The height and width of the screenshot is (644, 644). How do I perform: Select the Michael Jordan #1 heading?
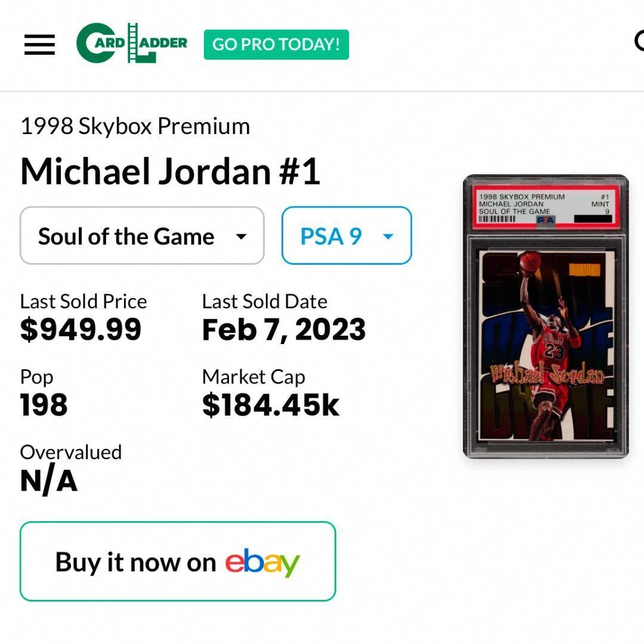point(171,172)
